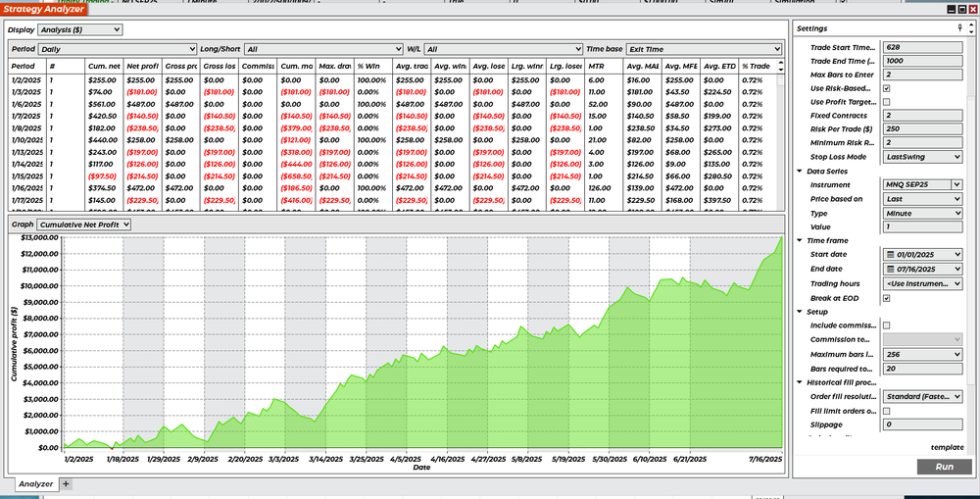Open the Price based on dropdown

[922, 199]
